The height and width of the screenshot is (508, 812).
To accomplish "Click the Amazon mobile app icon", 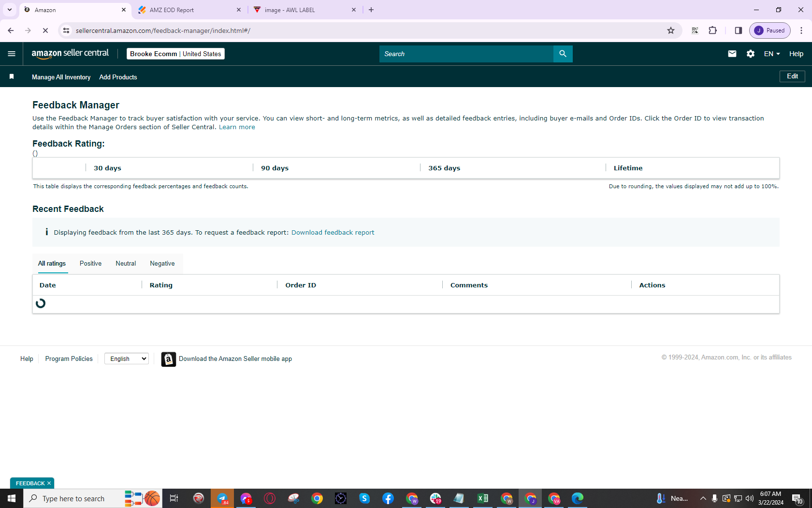I will (168, 359).
